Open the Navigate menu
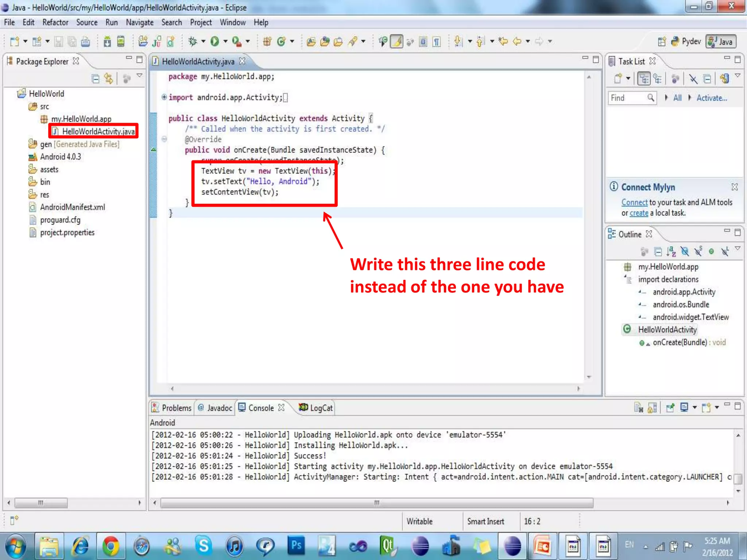The height and width of the screenshot is (560, 747). pyautogui.click(x=140, y=23)
